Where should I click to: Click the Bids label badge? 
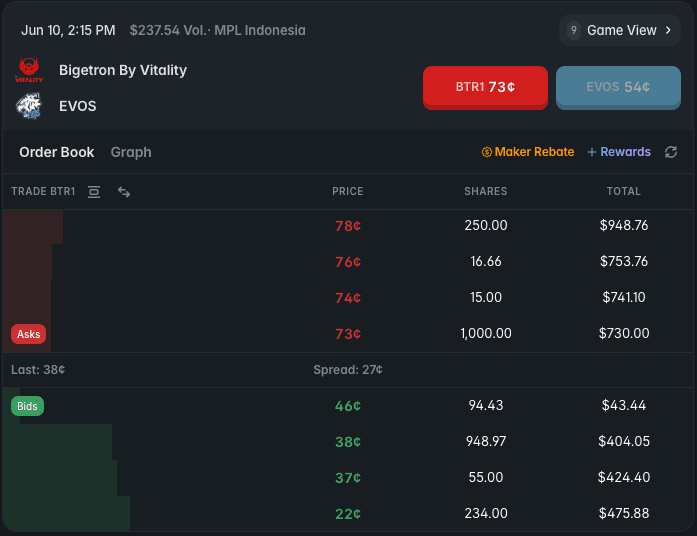(27, 406)
